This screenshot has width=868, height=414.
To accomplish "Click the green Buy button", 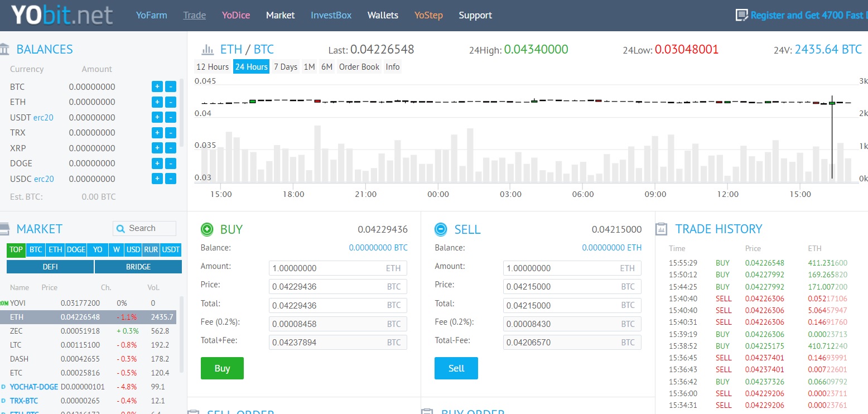I will 222,368.
